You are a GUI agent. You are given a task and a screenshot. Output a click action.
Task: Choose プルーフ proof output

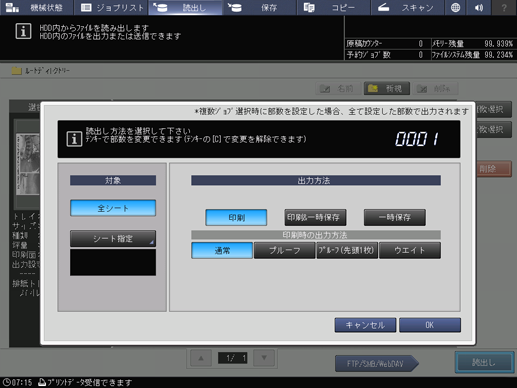point(284,250)
